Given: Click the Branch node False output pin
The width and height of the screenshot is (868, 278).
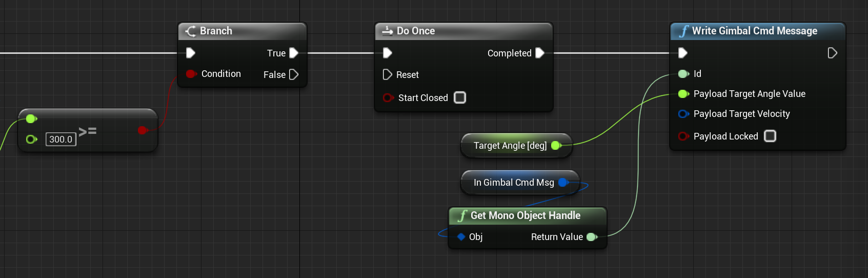Looking at the screenshot, I should (x=294, y=74).
